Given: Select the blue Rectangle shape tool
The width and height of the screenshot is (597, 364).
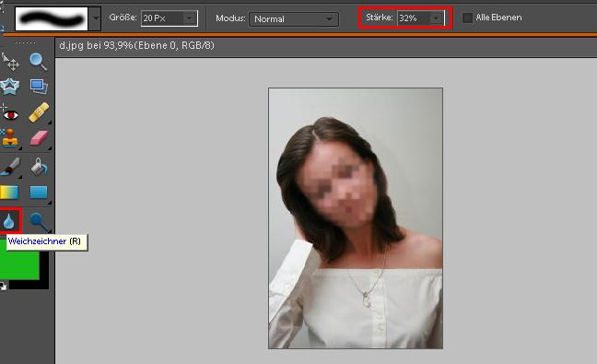Looking at the screenshot, I should [x=39, y=193].
